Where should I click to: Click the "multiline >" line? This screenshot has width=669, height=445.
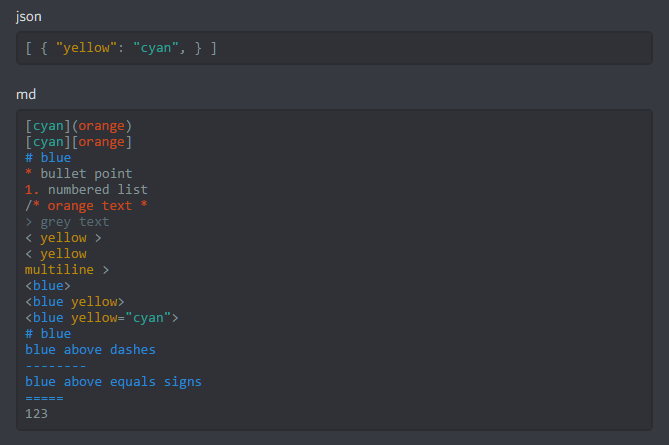pyautogui.click(x=67, y=269)
